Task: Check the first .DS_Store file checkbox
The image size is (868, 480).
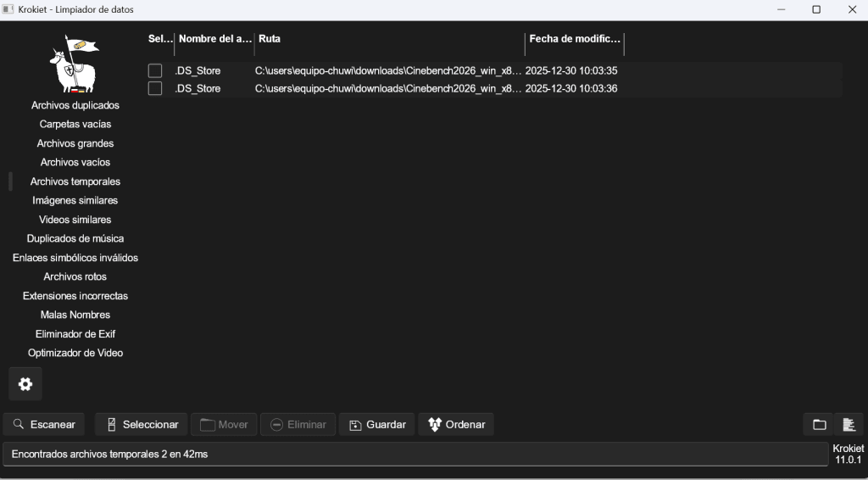Action: (155, 71)
